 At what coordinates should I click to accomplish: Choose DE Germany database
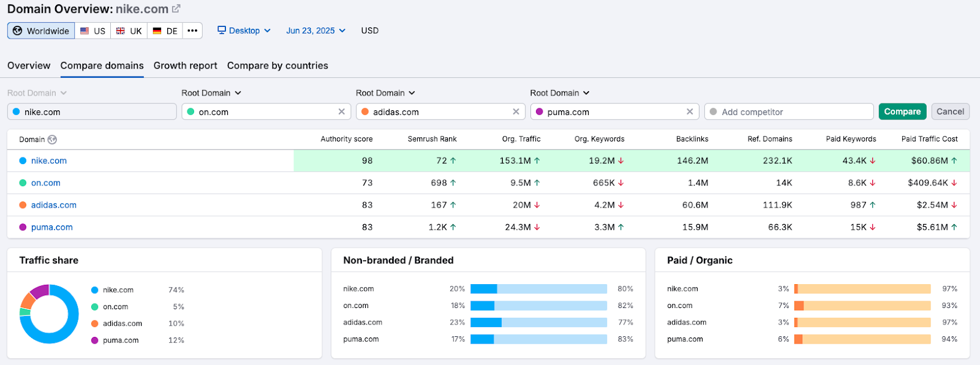point(165,31)
